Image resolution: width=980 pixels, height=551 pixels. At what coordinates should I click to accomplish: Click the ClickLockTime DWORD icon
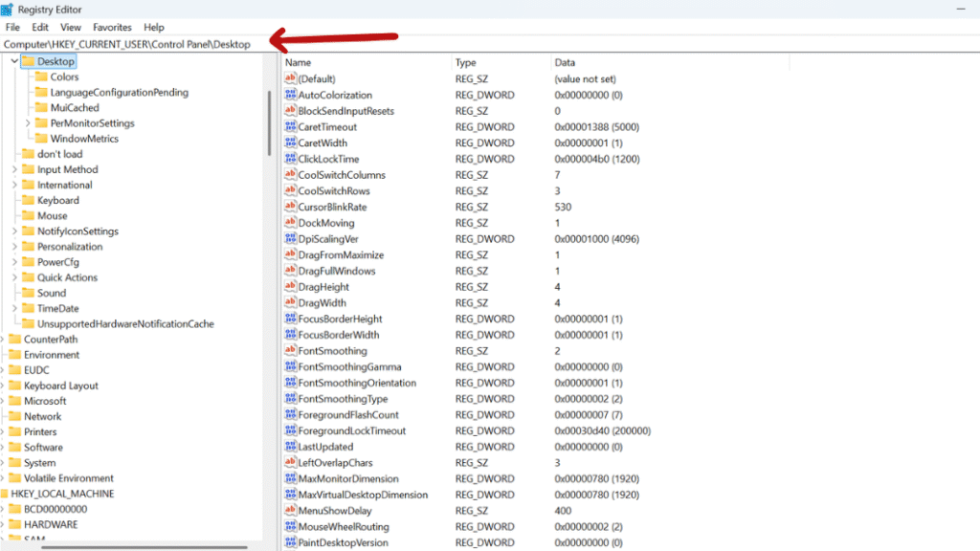290,159
